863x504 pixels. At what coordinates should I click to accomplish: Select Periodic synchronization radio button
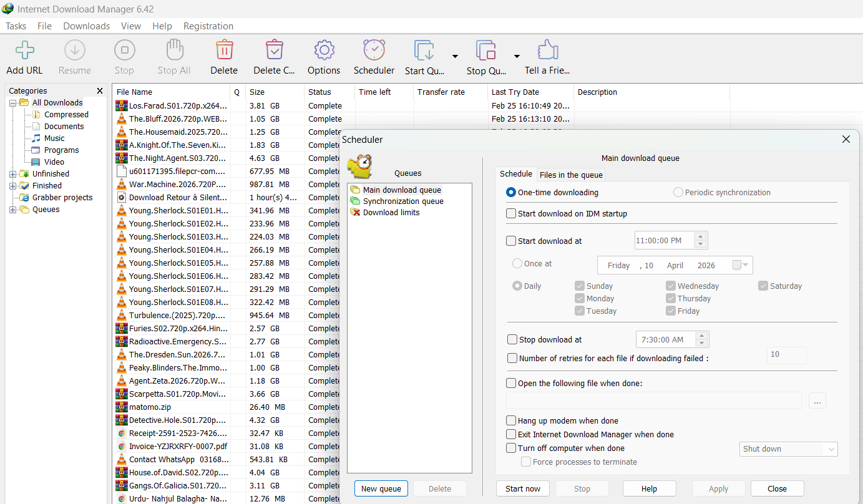678,192
